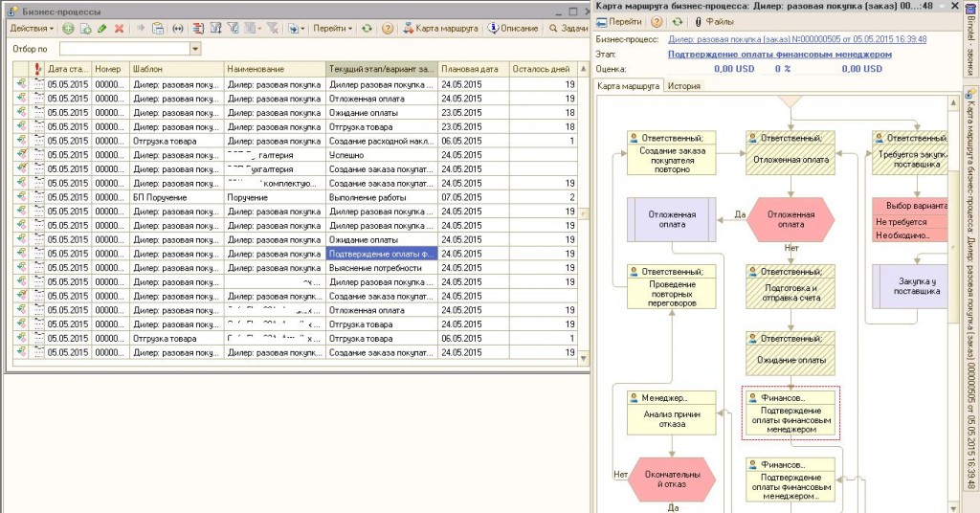The image size is (980, 513).
Task: Sort by the Наименование column header
Action: 275,69
